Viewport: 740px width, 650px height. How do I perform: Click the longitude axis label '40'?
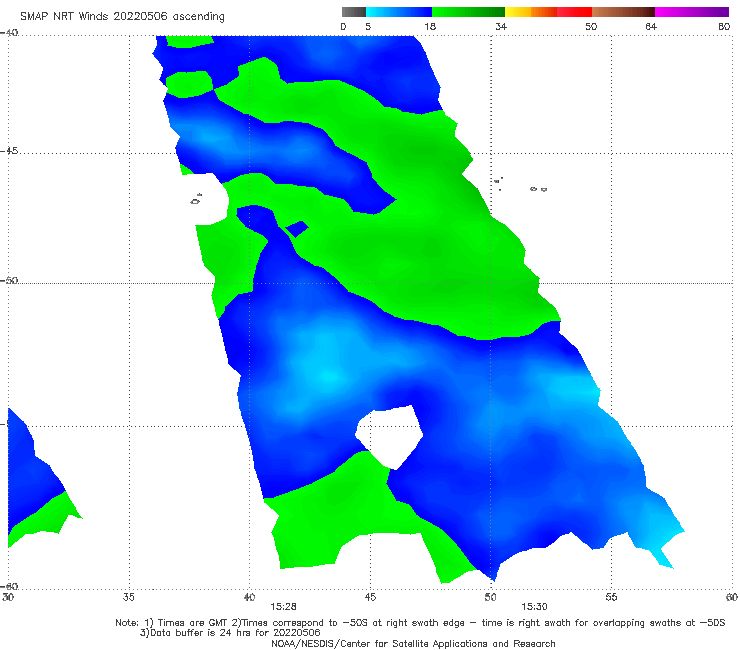coord(249,597)
